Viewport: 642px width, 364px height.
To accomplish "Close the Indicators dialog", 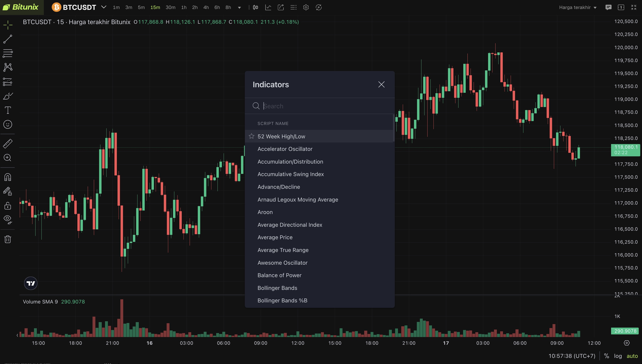I will [x=381, y=84].
